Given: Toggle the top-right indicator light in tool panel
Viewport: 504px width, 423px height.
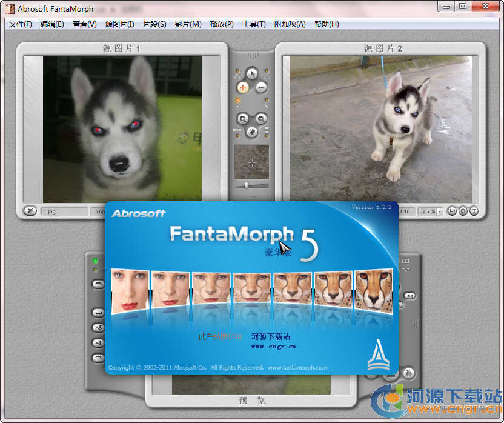Looking at the screenshot, I should click(267, 69).
